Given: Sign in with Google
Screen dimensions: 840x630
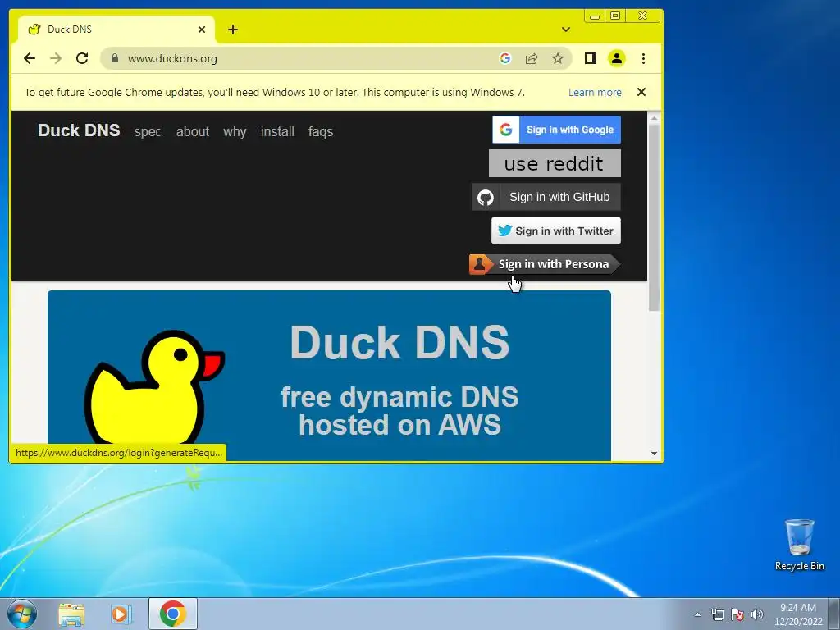Looking at the screenshot, I should 557,130.
